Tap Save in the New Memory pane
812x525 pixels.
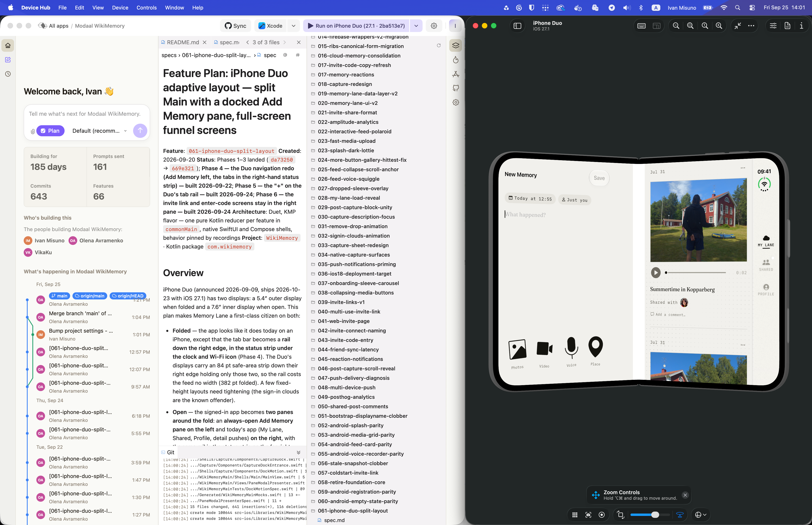599,178
